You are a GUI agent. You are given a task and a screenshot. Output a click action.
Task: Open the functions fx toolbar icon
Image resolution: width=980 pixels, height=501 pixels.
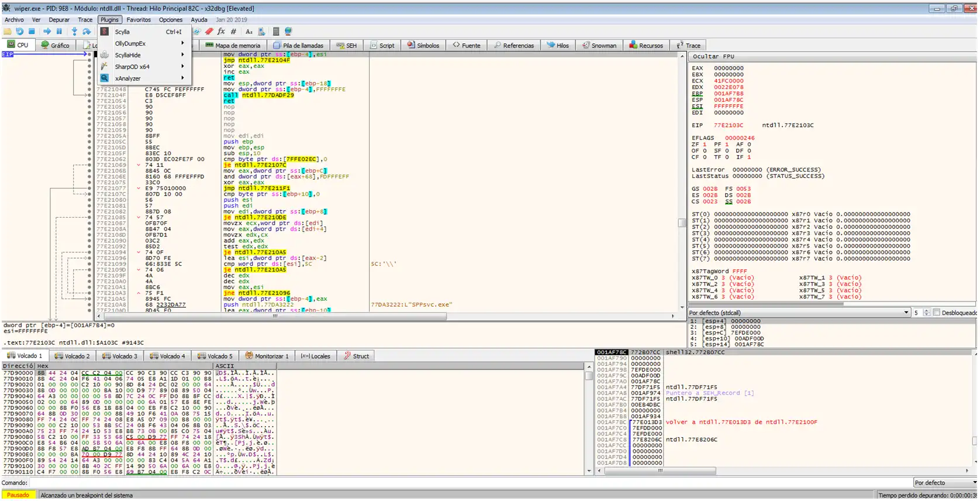pos(221,32)
